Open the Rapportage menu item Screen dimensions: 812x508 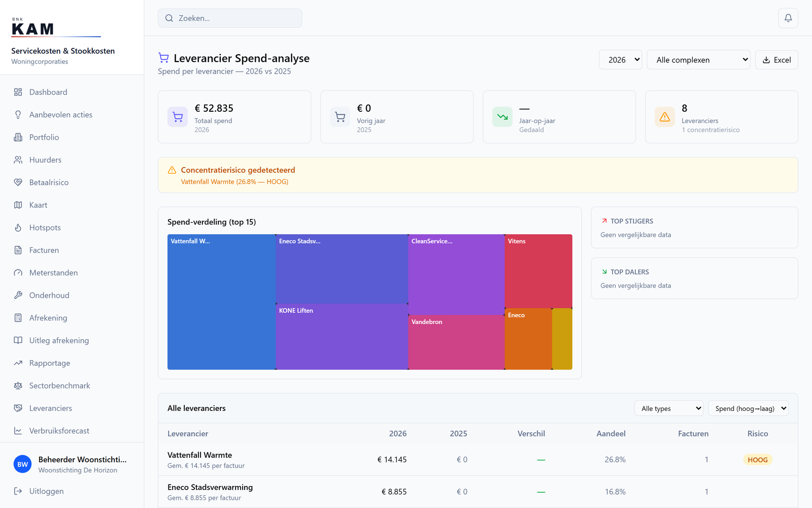tap(72, 363)
